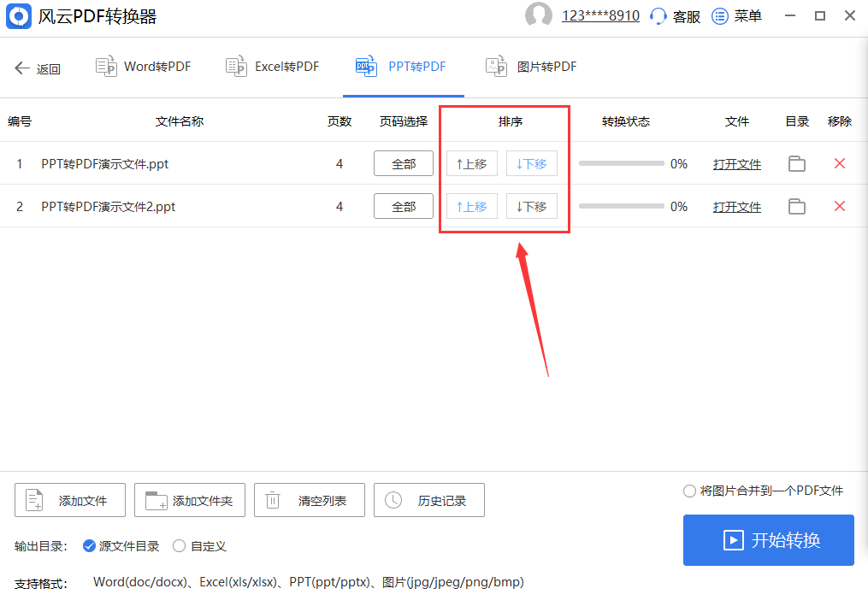Switch to 图片转PDF tab
Viewport: 868px width, 606px height.
point(531,67)
